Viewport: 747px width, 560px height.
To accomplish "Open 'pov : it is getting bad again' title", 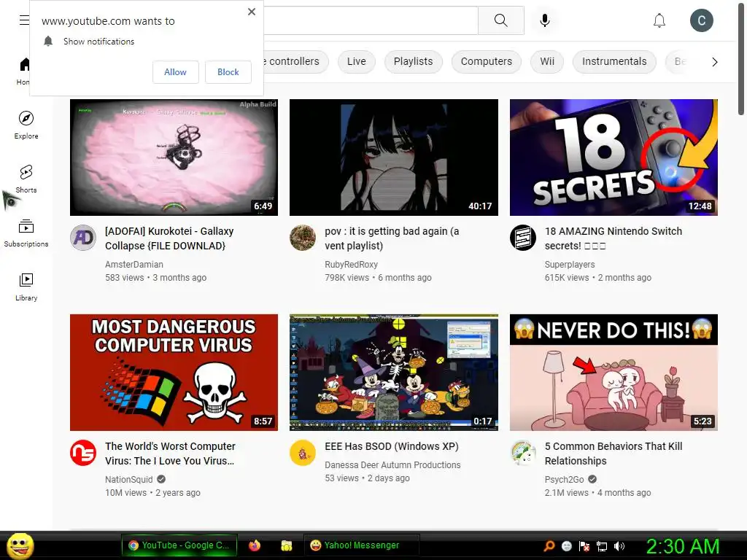I will point(392,238).
